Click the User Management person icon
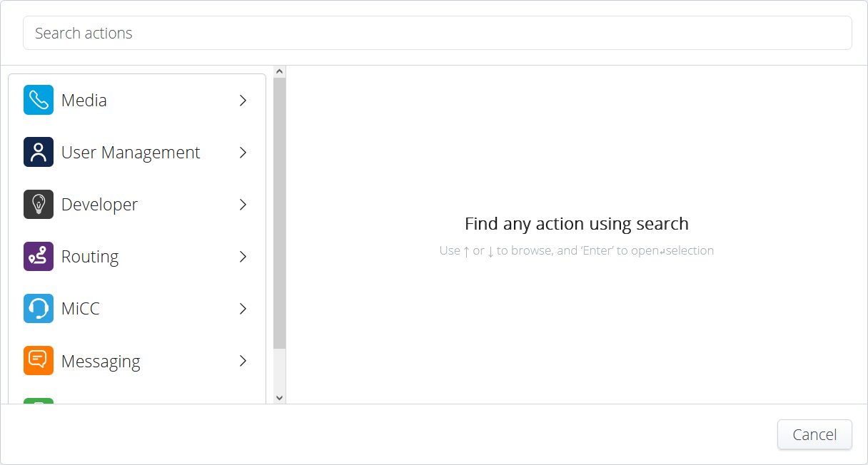Screen dimensions: 868x465 (x=39, y=153)
